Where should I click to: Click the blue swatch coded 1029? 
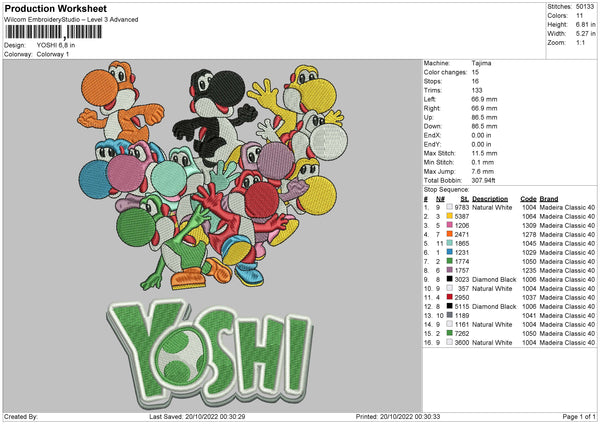click(450, 252)
